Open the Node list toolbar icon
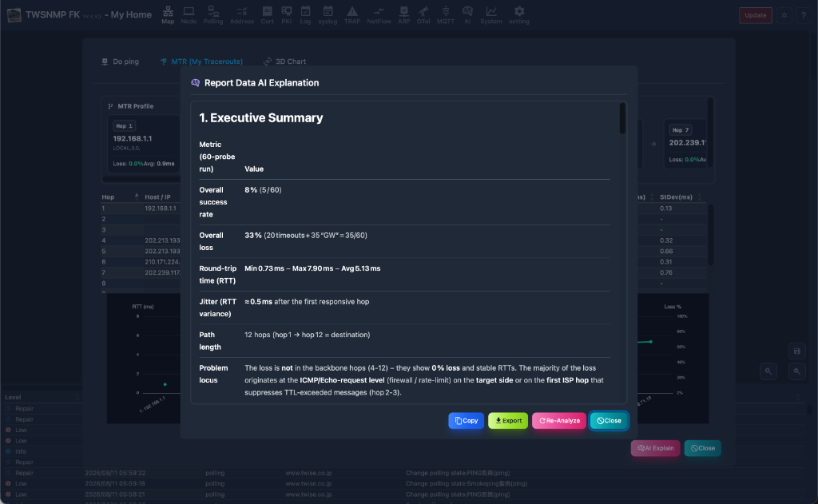 [189, 15]
